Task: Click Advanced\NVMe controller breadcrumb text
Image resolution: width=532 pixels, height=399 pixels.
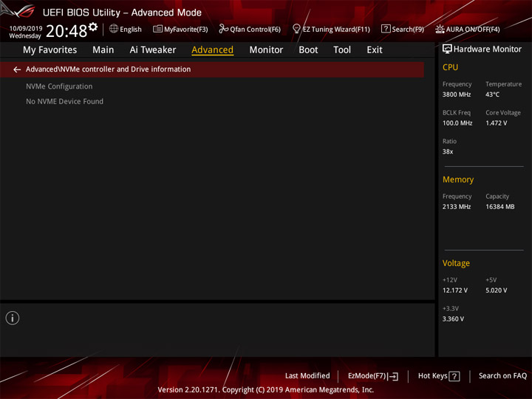Action: click(108, 69)
